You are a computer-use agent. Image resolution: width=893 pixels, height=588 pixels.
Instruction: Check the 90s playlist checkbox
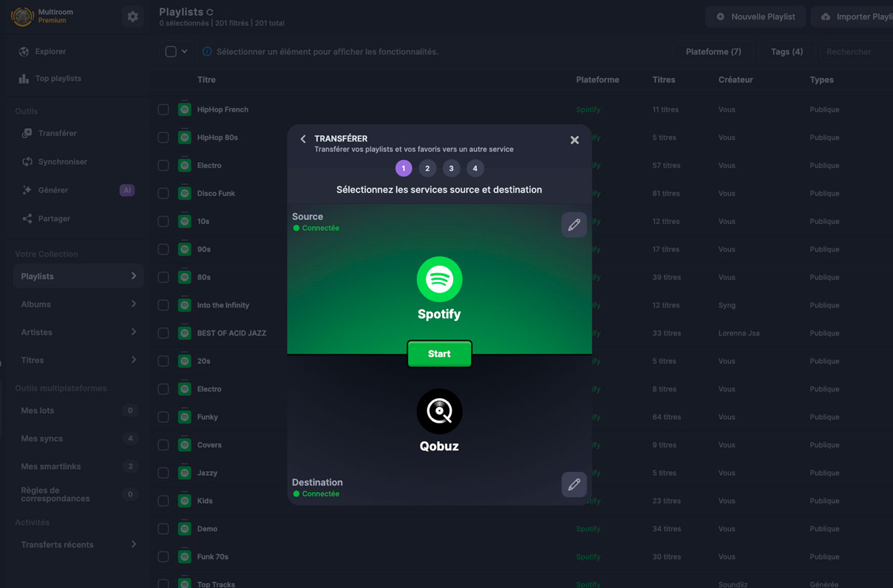point(163,249)
